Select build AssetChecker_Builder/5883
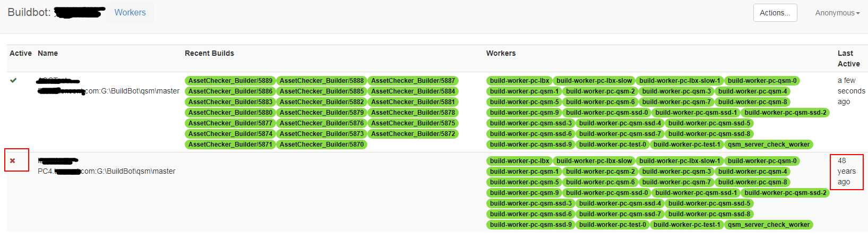 [x=230, y=102]
